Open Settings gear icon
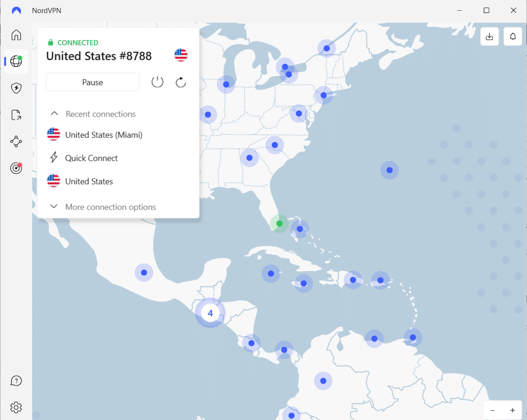Image resolution: width=527 pixels, height=420 pixels. pyautogui.click(x=16, y=407)
